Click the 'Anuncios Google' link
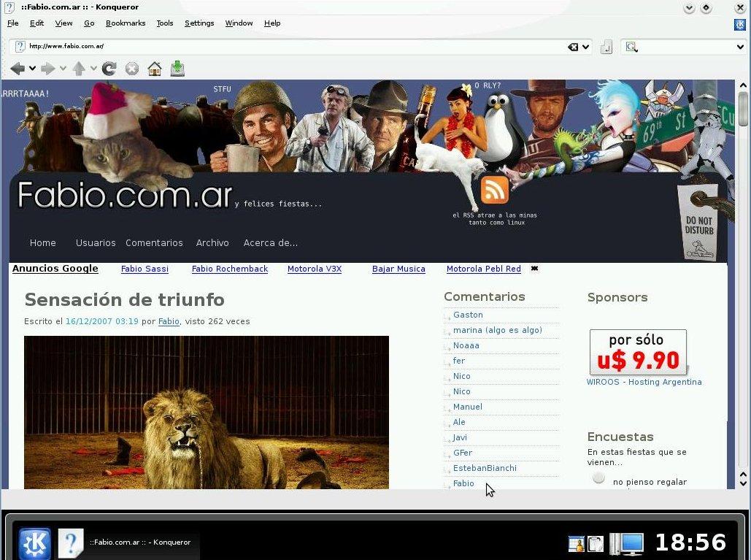 coord(55,268)
